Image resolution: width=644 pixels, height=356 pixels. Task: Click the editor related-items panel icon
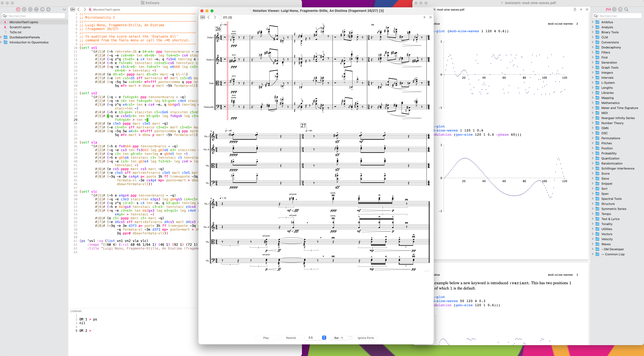[72, 9]
